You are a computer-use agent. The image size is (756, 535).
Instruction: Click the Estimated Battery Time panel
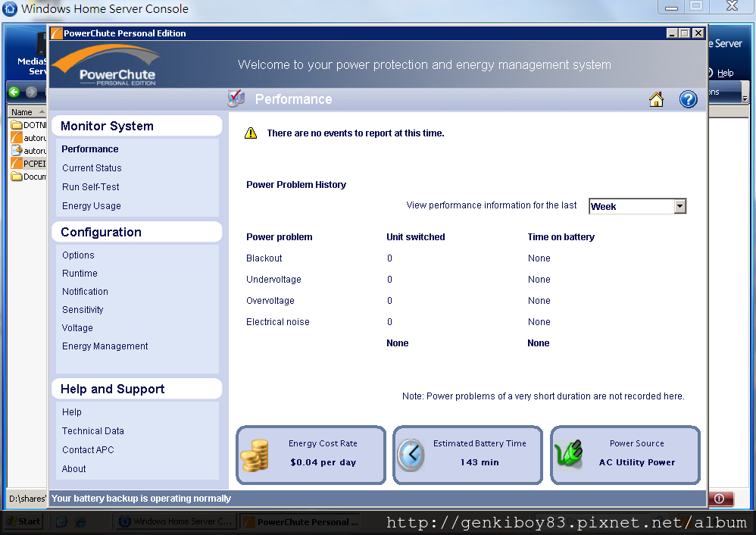click(467, 455)
